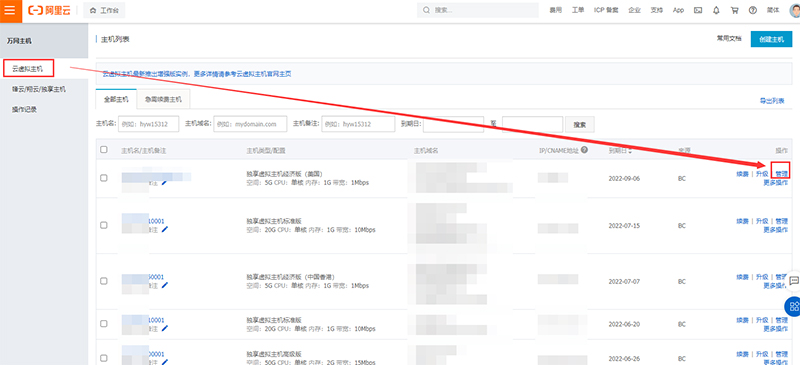The width and height of the screenshot is (800, 365).
Task: Check the 2022-07-07 host row checkbox
Action: [104, 281]
